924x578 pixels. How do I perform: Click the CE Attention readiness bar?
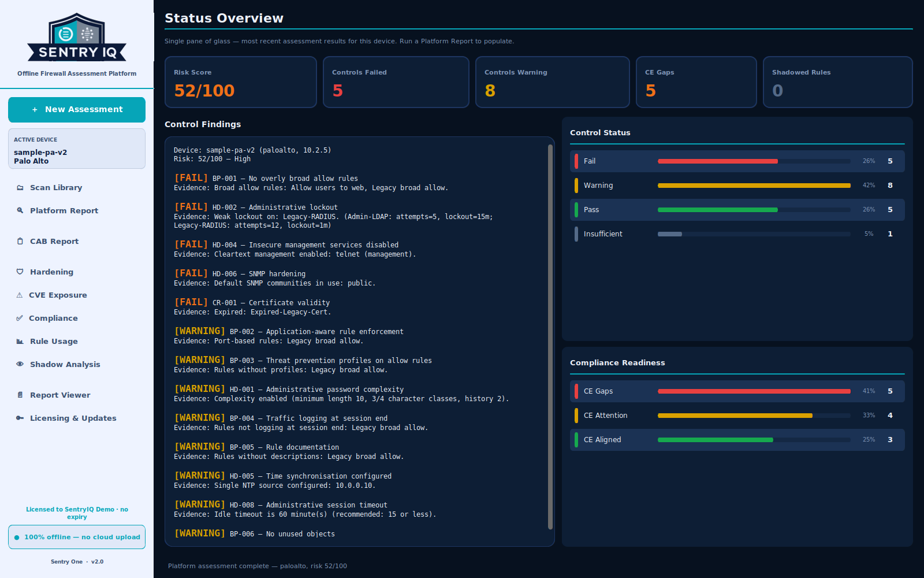[754, 416]
